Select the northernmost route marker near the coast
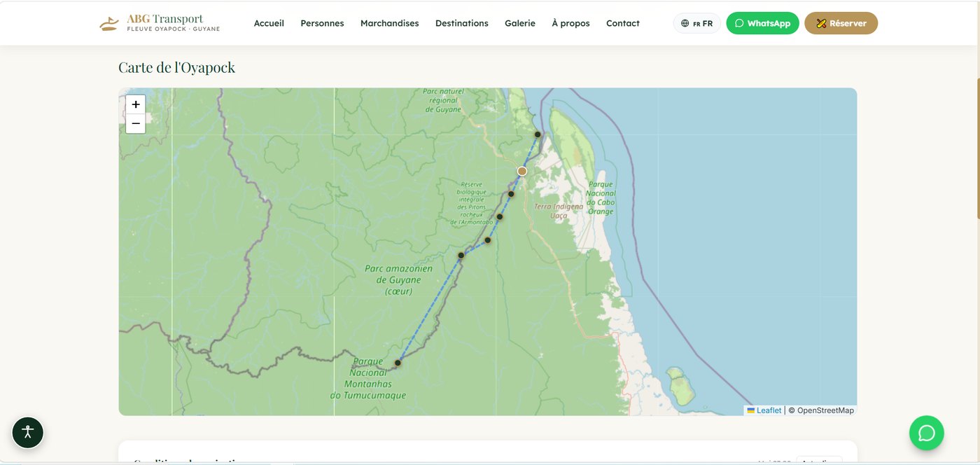 click(x=538, y=134)
